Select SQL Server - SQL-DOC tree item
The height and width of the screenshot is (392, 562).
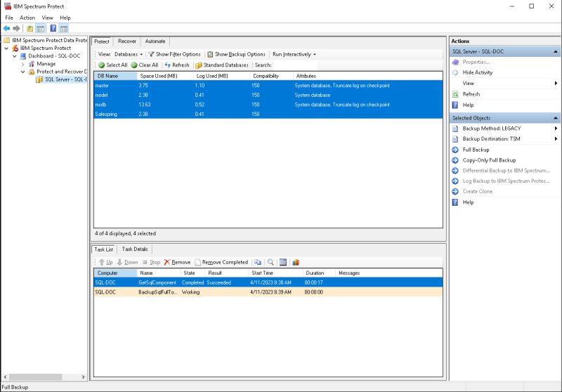[62, 79]
